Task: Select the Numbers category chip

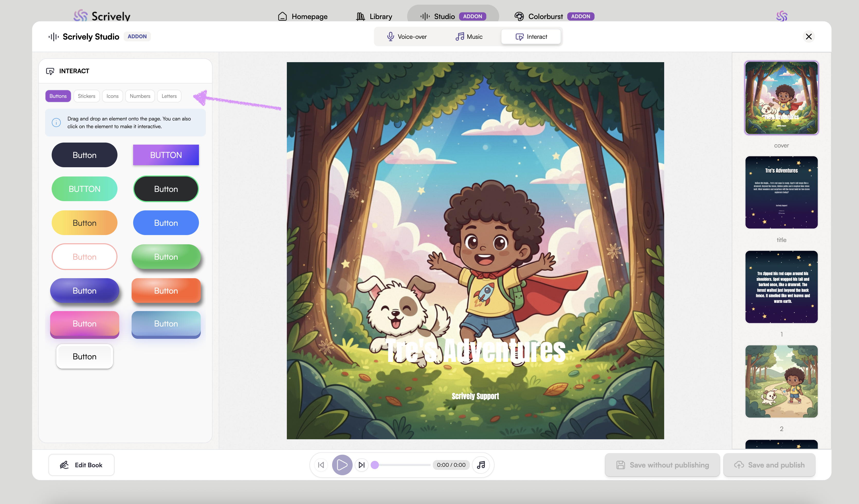Action: point(140,96)
